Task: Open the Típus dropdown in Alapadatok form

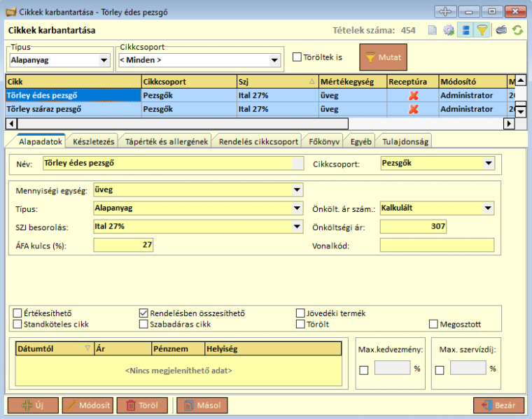Action: click(297, 208)
